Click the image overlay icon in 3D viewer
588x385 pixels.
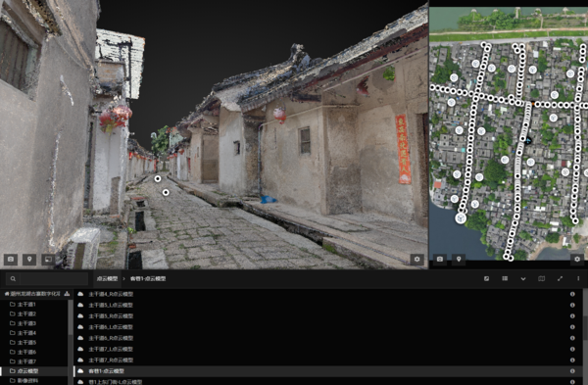tap(48, 259)
